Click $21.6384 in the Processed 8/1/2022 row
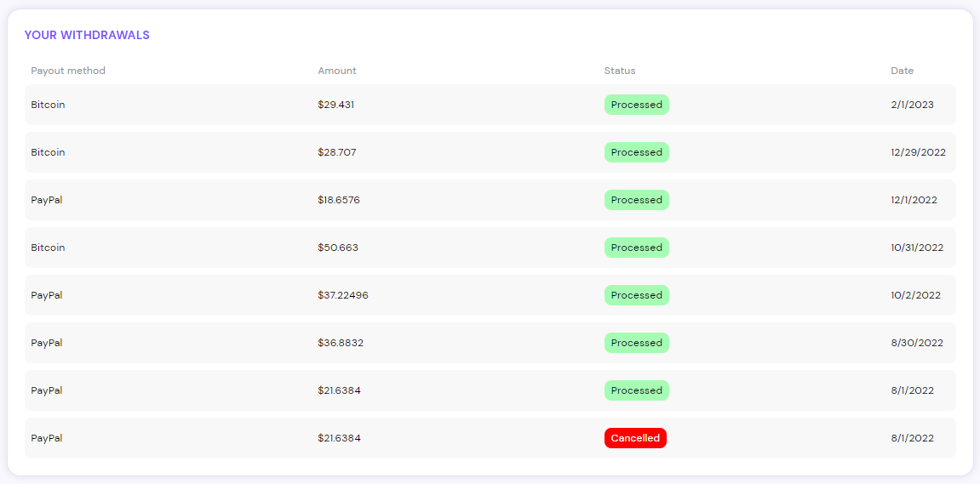This screenshot has width=980, height=484. (x=340, y=390)
